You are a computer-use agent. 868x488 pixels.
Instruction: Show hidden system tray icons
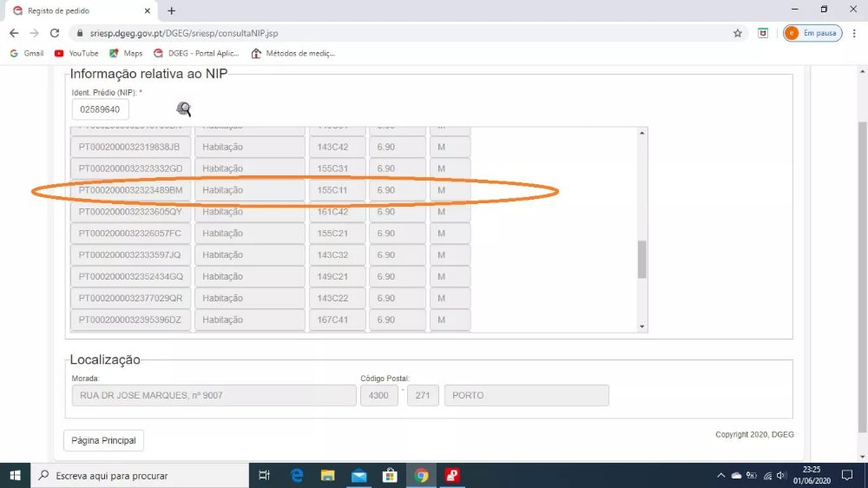720,476
